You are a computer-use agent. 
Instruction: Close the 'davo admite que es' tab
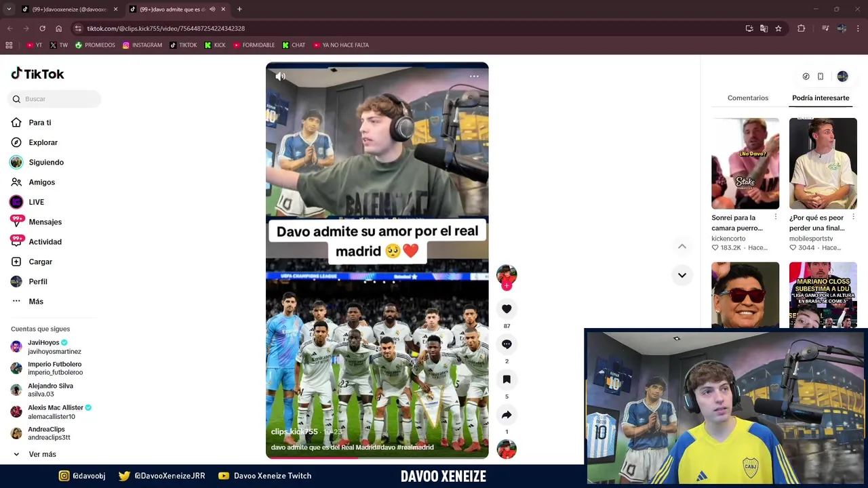[223, 9]
